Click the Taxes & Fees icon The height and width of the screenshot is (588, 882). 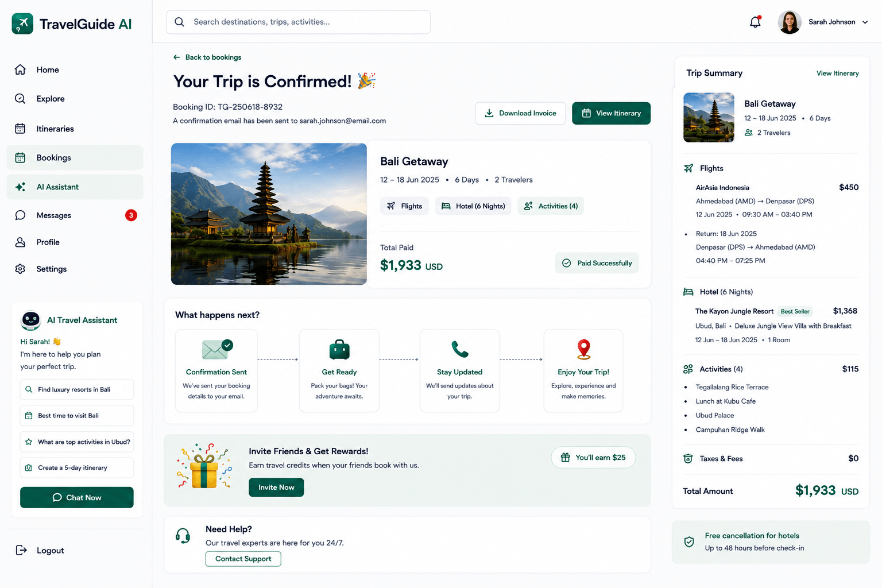coord(688,459)
